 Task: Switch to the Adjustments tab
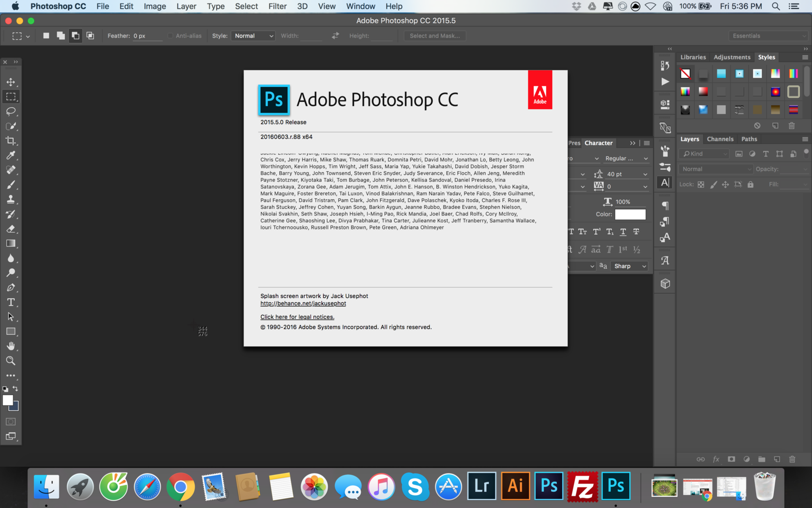coord(732,57)
